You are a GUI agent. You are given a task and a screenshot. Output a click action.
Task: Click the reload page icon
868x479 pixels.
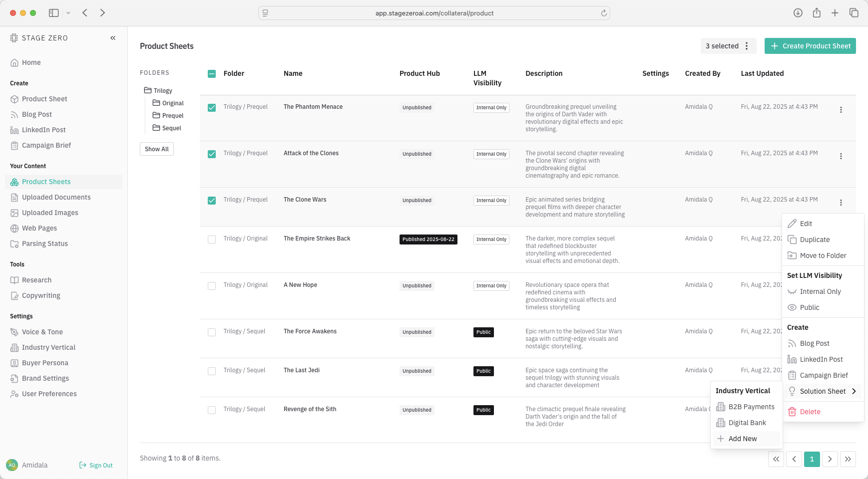(604, 13)
